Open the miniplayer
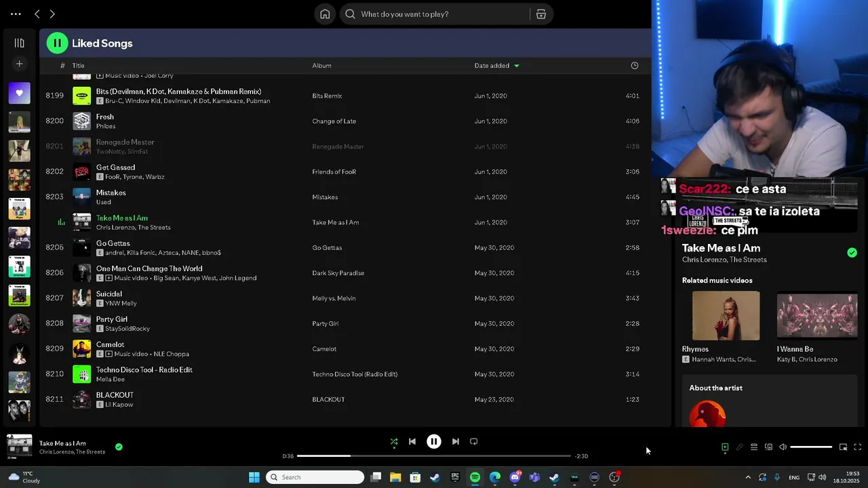Screen dimensions: 868x488 [843, 447]
